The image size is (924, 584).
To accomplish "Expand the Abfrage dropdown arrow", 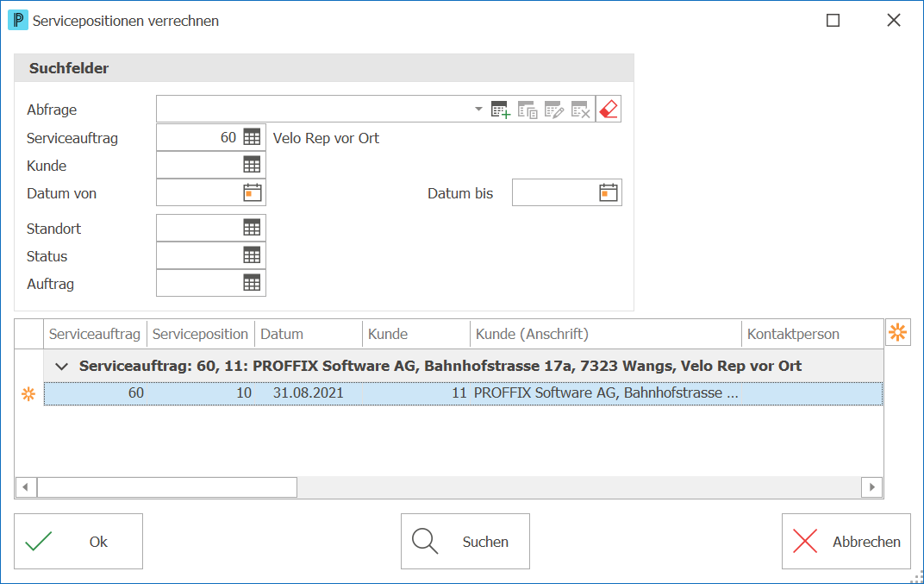I will tap(478, 110).
